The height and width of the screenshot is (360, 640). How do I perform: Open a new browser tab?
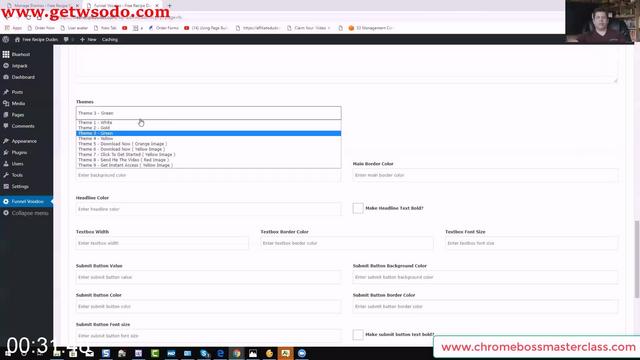click(x=169, y=5)
